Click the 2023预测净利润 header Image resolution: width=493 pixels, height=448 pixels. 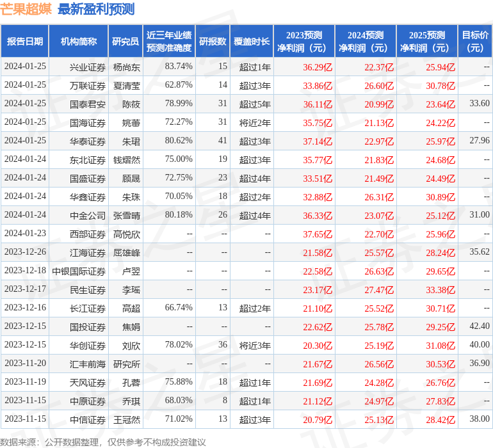304,41
